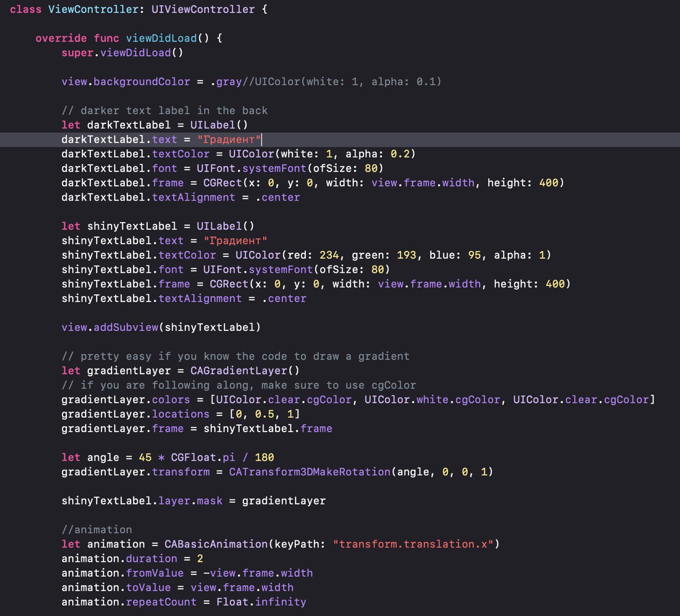Click the 'shinyTextLabel.text' assignment line

point(164,241)
